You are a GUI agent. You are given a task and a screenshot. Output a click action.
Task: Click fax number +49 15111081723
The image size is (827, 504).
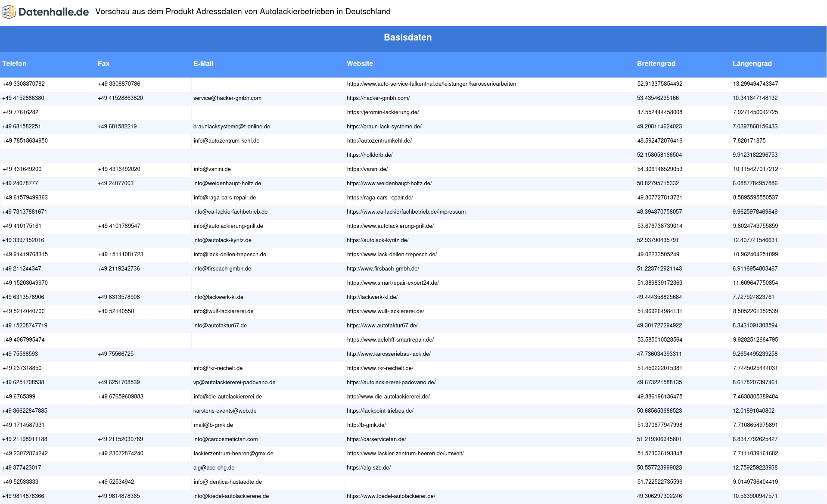[x=121, y=255]
